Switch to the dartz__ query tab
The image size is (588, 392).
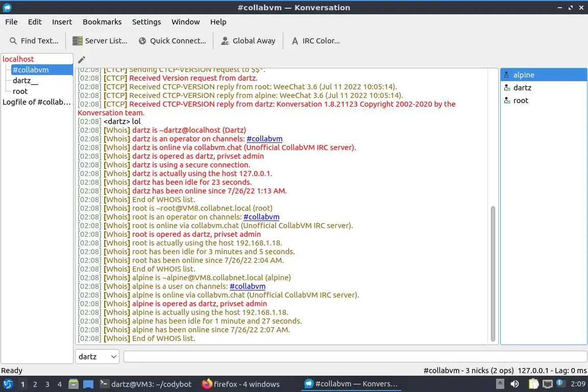tap(26, 81)
